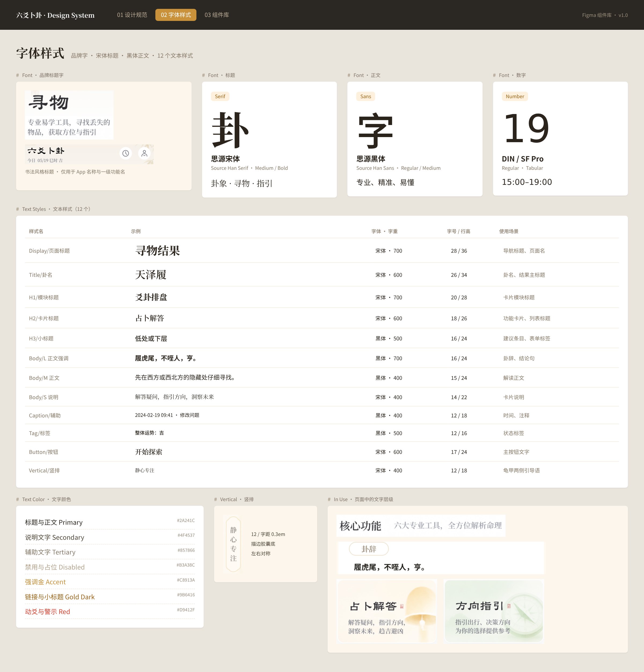Screen dimensions: 644x672
Task: Click the 28 / 36 size value
Action: click(x=459, y=251)
